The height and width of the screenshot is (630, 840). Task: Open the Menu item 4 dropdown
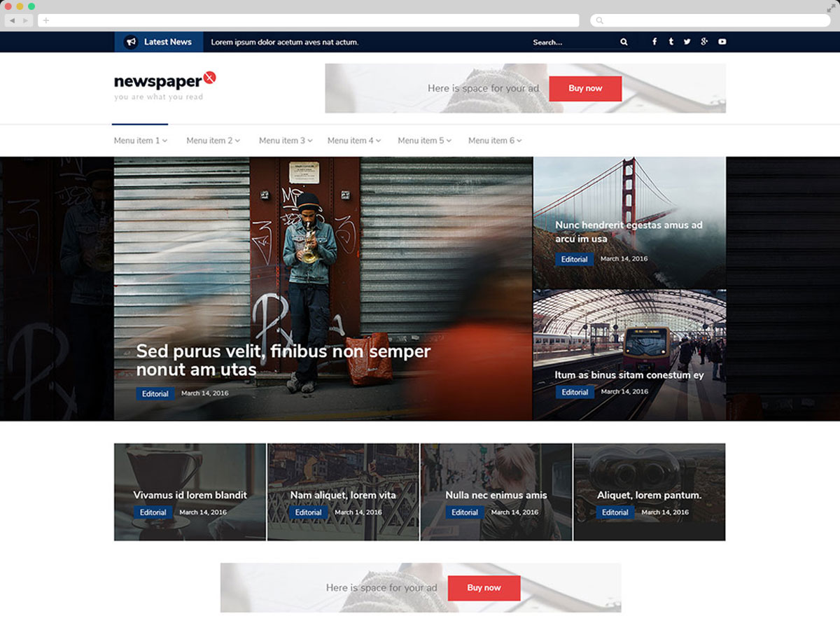point(353,140)
